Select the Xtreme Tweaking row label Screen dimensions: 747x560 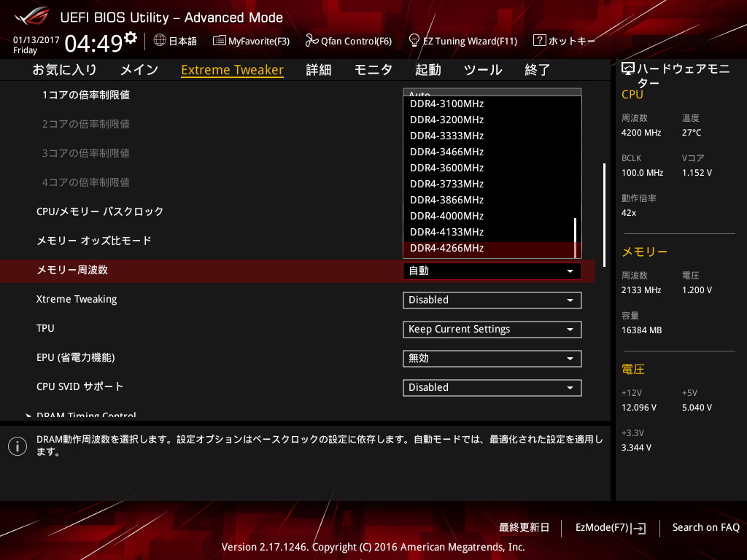coord(77,300)
